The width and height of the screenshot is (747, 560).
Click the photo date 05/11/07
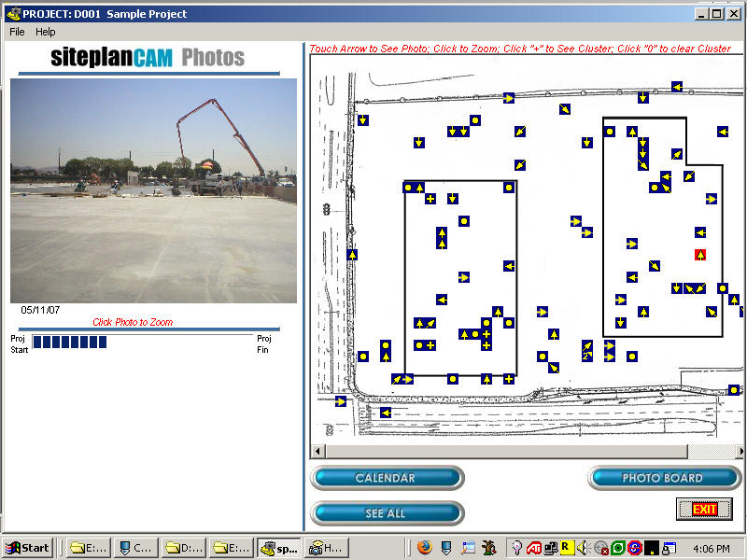pyautogui.click(x=40, y=310)
